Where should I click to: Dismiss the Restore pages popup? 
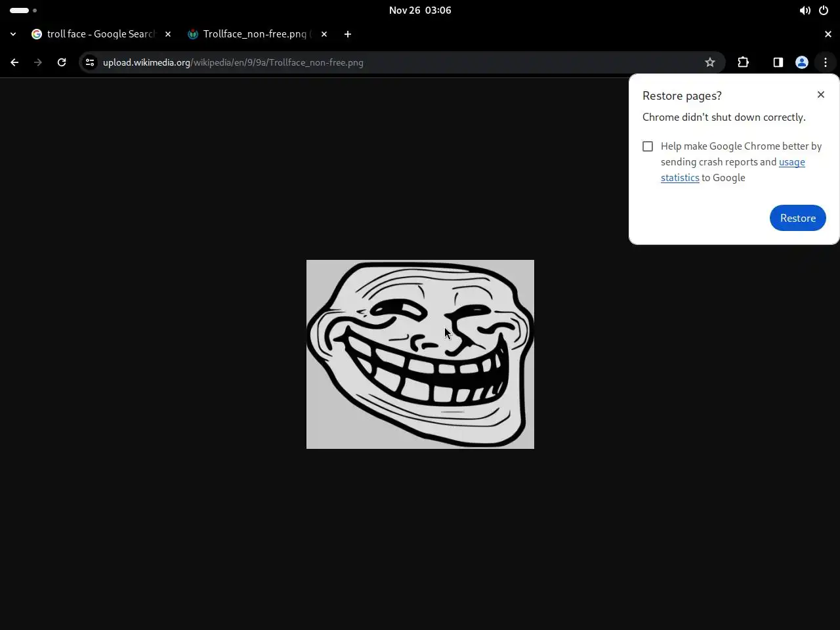point(821,94)
